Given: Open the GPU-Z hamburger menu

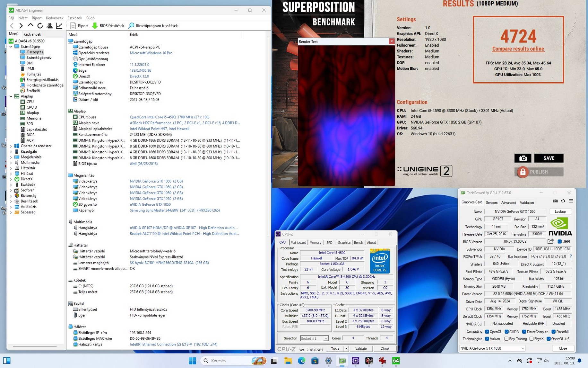Looking at the screenshot, I should [571, 201].
